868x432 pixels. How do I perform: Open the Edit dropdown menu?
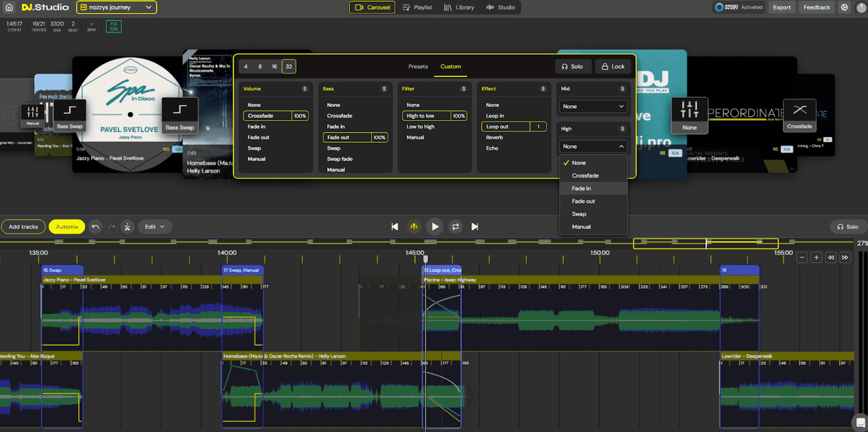click(x=155, y=227)
